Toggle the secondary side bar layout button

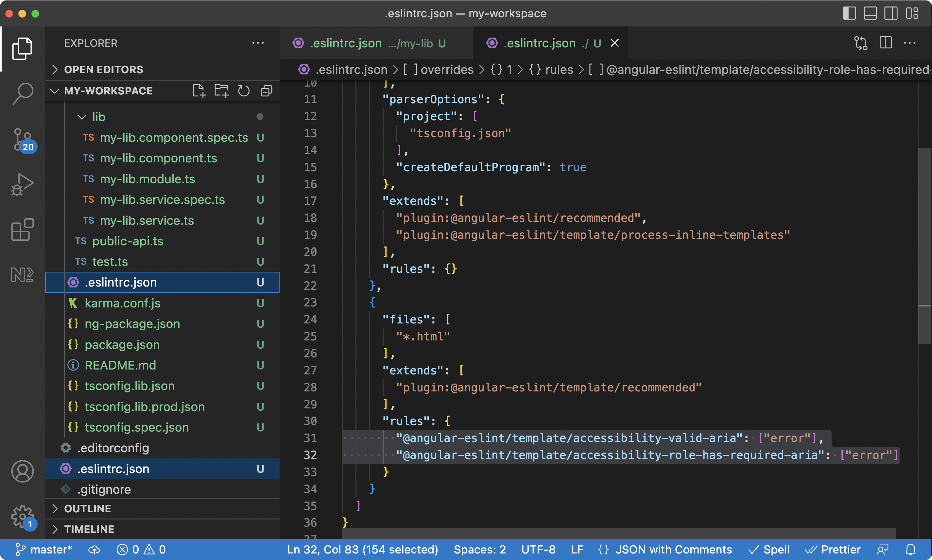[890, 14]
